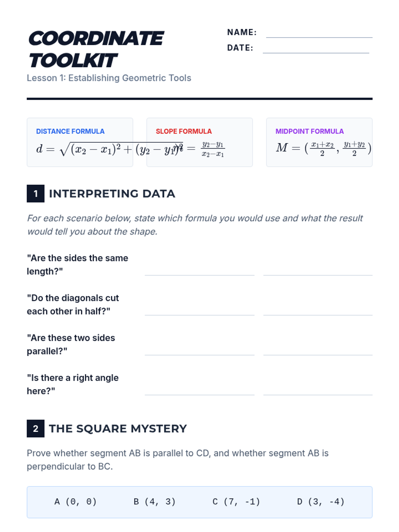Click the THE SQUARE MYSTERY heading

[118, 429]
